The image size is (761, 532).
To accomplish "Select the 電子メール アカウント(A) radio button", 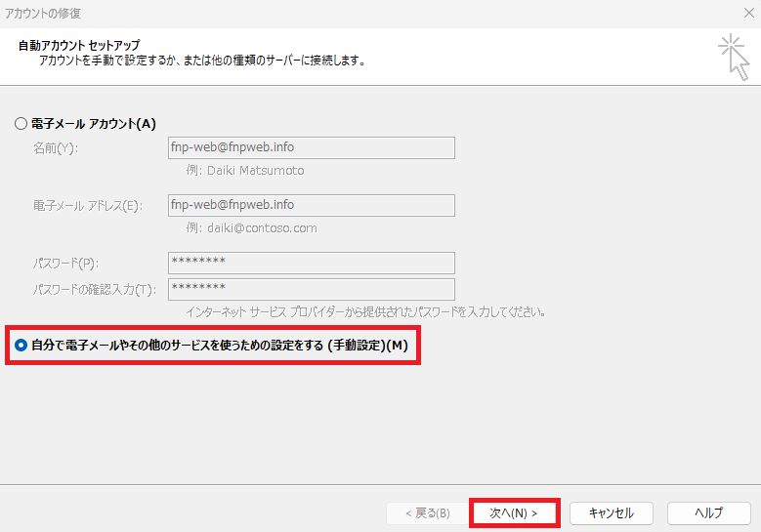I will point(21,124).
